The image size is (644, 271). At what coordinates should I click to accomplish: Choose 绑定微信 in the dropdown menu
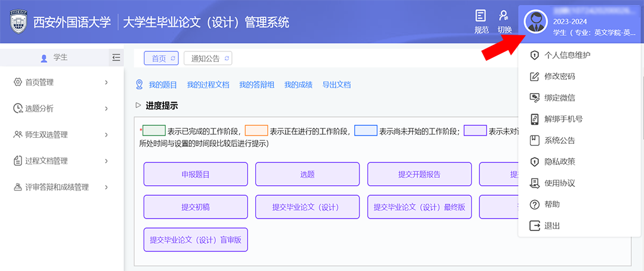(559, 98)
